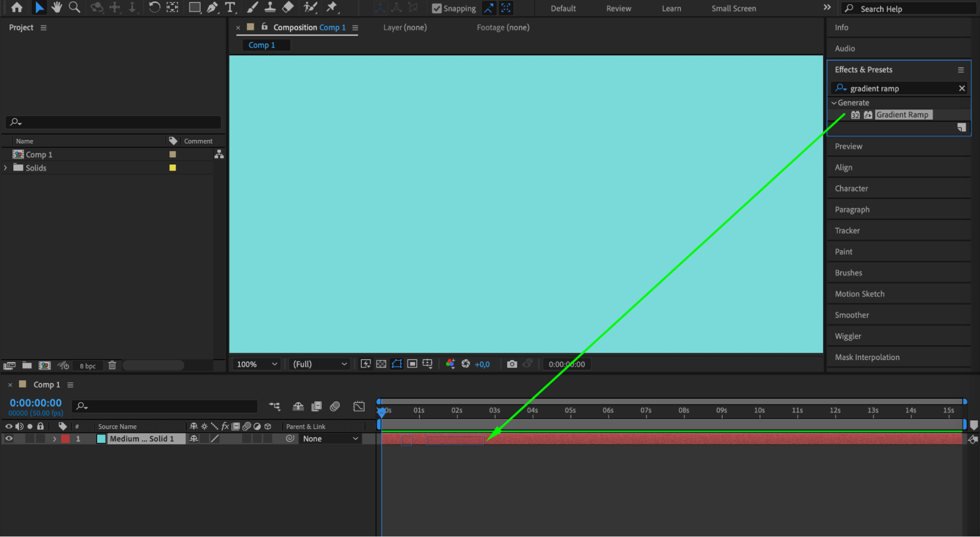980x537 pixels.
Task: Expand the Solids folder
Action: [x=5, y=168]
